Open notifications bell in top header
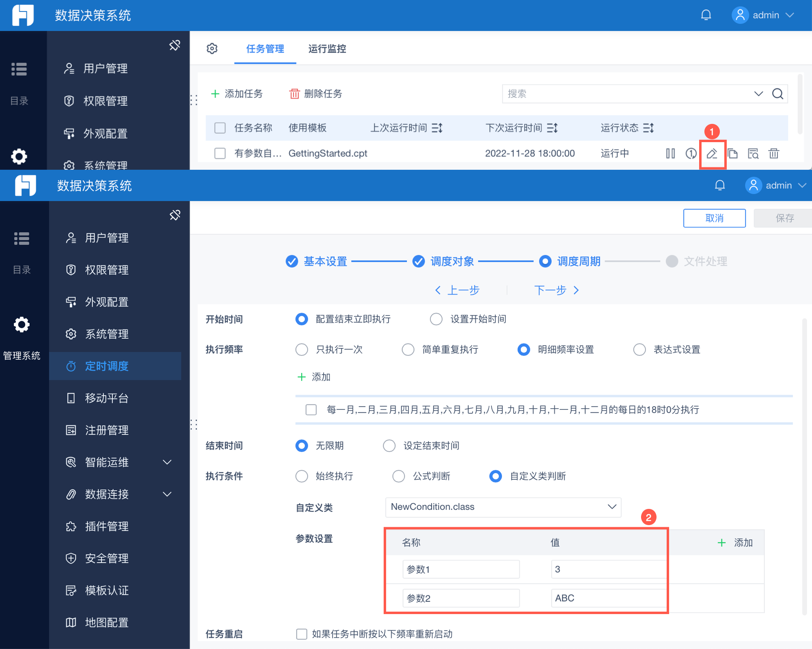Screen dimensions: 812x649 pyautogui.click(x=706, y=15)
